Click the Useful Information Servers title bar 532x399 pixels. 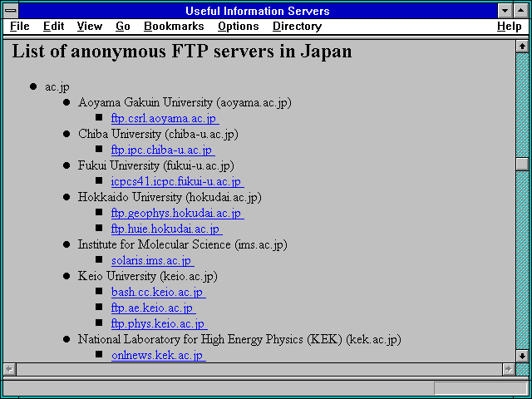point(258,11)
